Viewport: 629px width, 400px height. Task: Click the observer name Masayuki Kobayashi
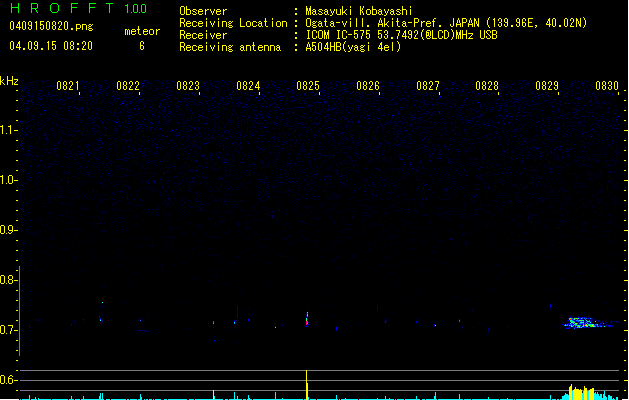tap(359, 11)
